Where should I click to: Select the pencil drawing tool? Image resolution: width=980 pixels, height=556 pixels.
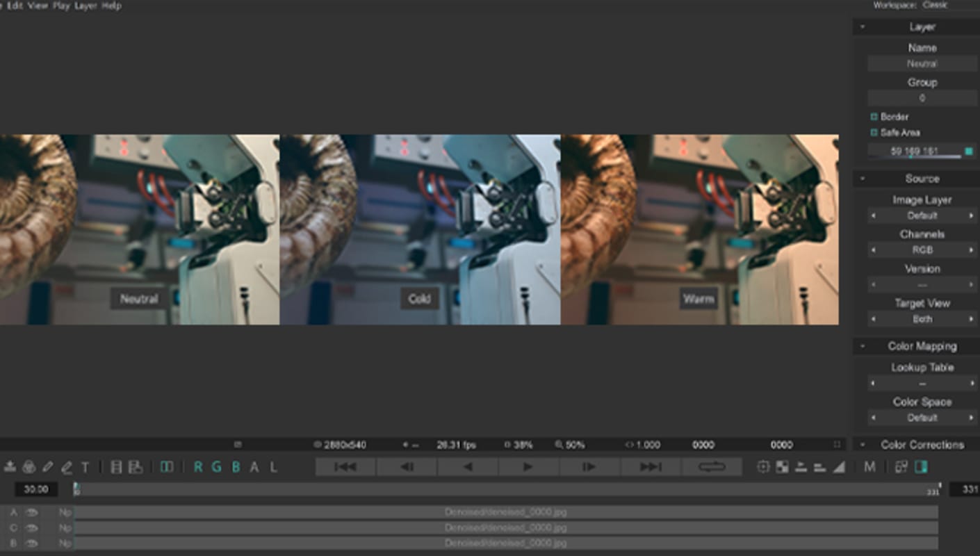tap(48, 467)
